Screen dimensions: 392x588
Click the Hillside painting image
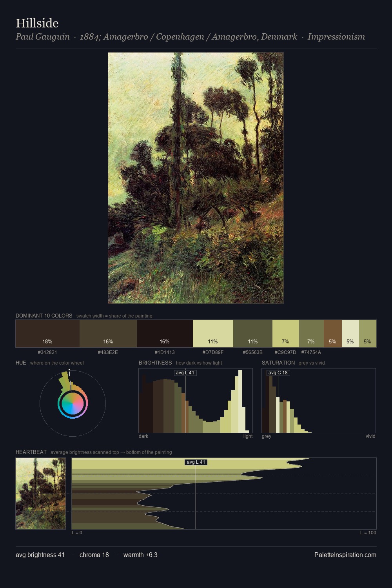coord(196,178)
